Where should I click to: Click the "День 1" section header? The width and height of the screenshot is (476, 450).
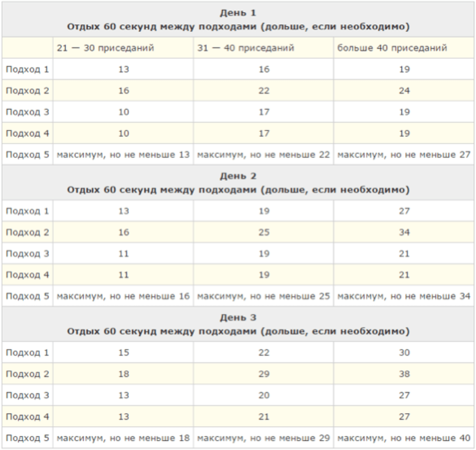click(x=238, y=13)
